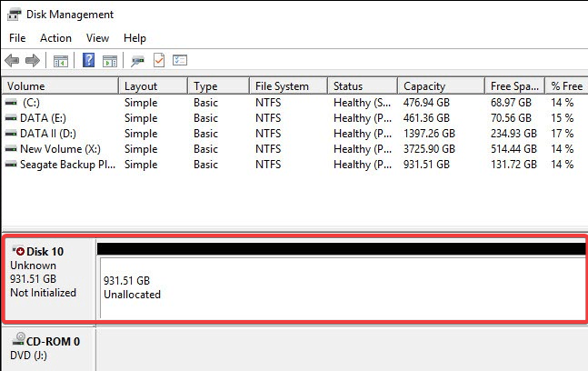Image resolution: width=588 pixels, height=371 pixels.
Task: Sort by the Volume column header
Action: pyautogui.click(x=60, y=85)
